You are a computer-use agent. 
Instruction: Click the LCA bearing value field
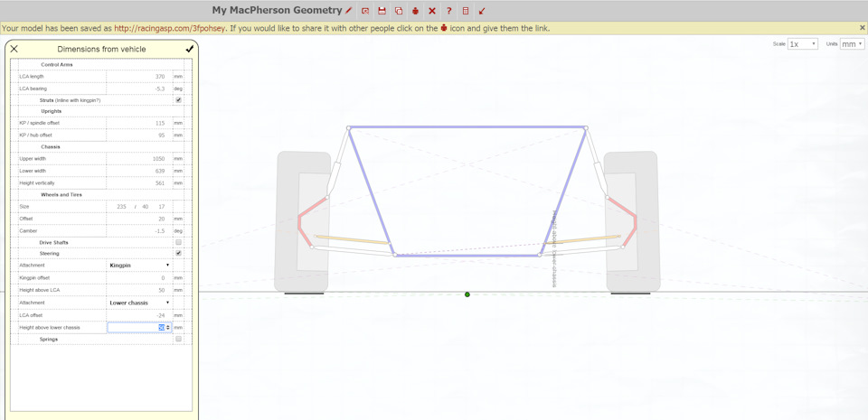139,89
